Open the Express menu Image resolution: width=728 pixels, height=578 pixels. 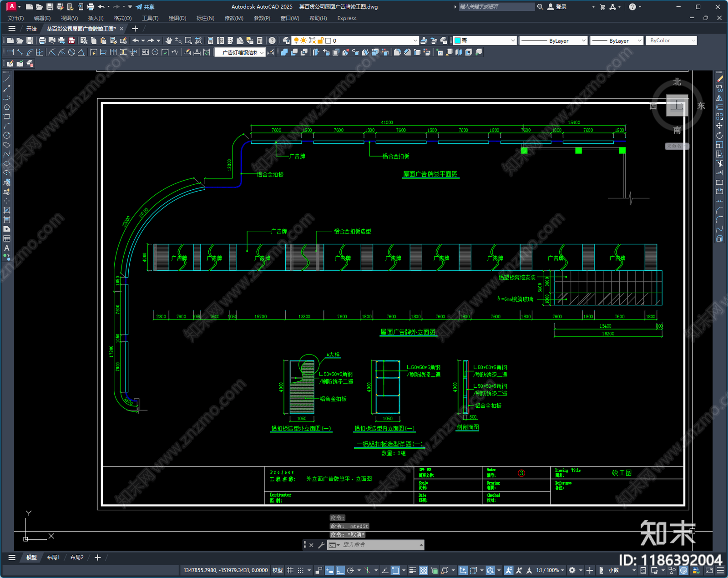point(347,18)
